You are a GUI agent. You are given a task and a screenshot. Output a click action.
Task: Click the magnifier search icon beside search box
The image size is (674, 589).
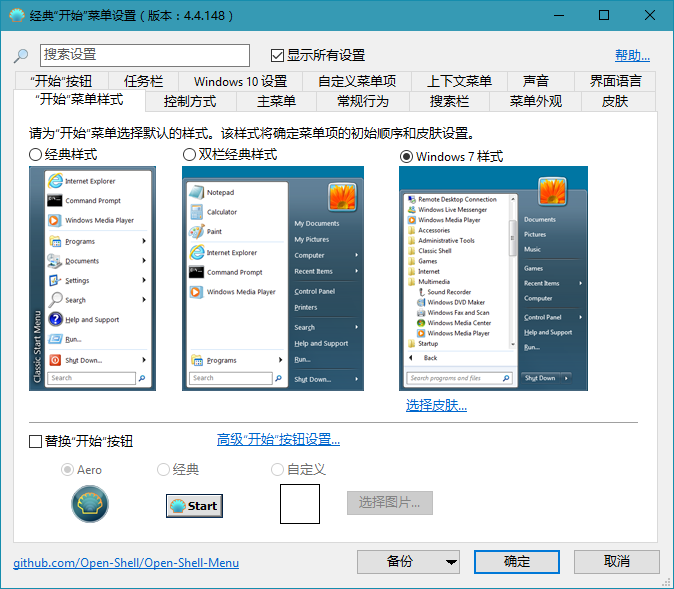click(21, 56)
